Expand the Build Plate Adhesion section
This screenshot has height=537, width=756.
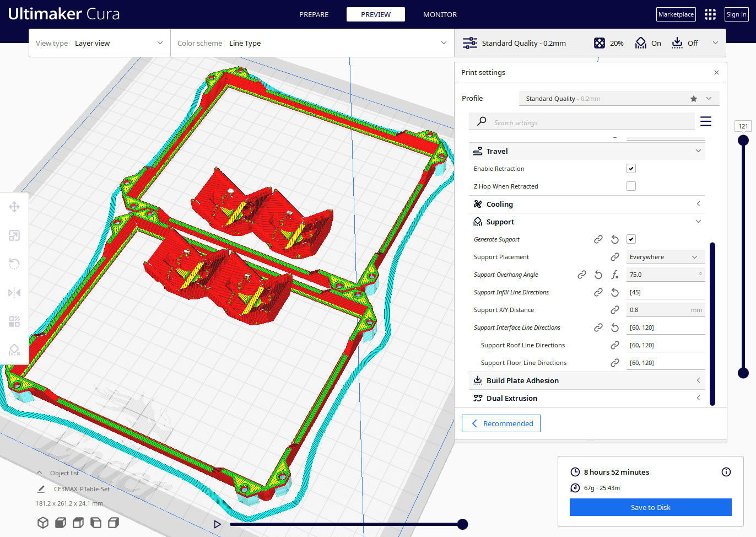(587, 380)
